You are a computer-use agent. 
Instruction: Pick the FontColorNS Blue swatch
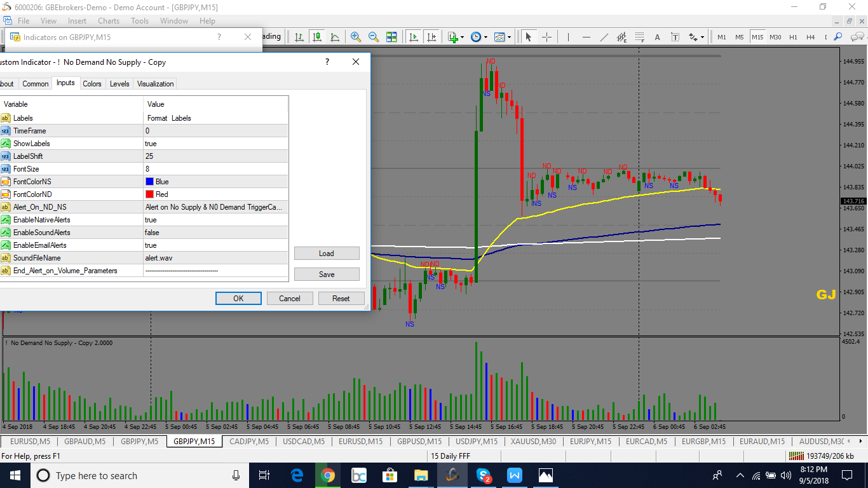pos(150,182)
